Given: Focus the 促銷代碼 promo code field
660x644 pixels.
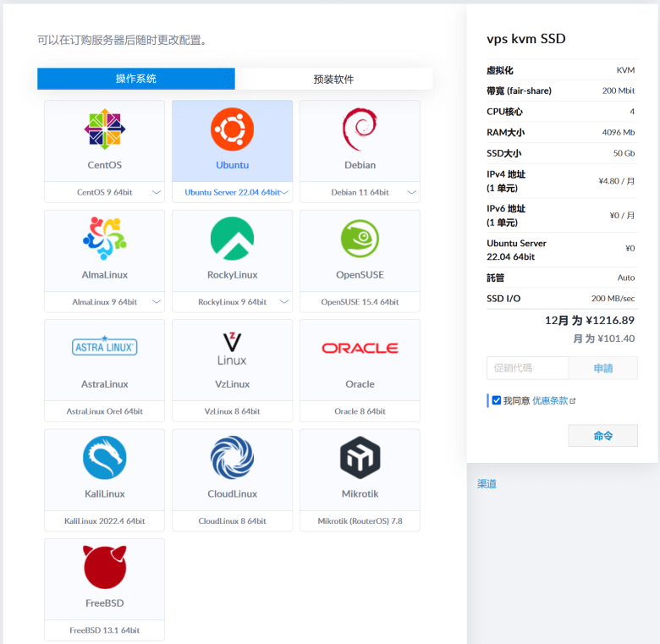Looking at the screenshot, I should [527, 368].
